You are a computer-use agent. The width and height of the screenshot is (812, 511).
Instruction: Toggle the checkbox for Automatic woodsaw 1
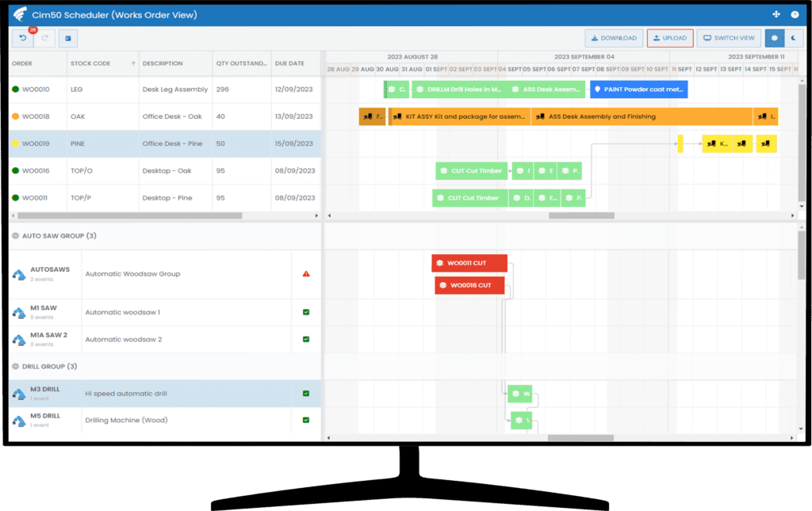point(305,311)
